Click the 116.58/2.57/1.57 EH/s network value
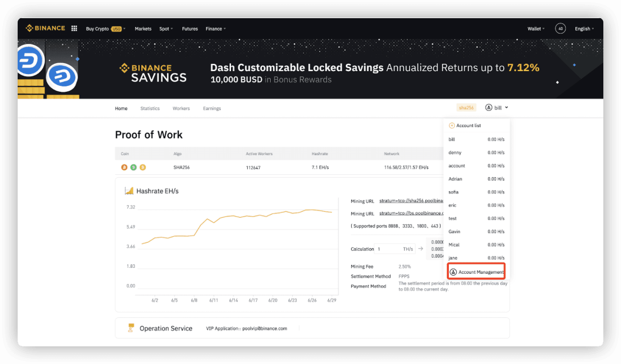Viewport: 621px width, 364px height. 406,168
